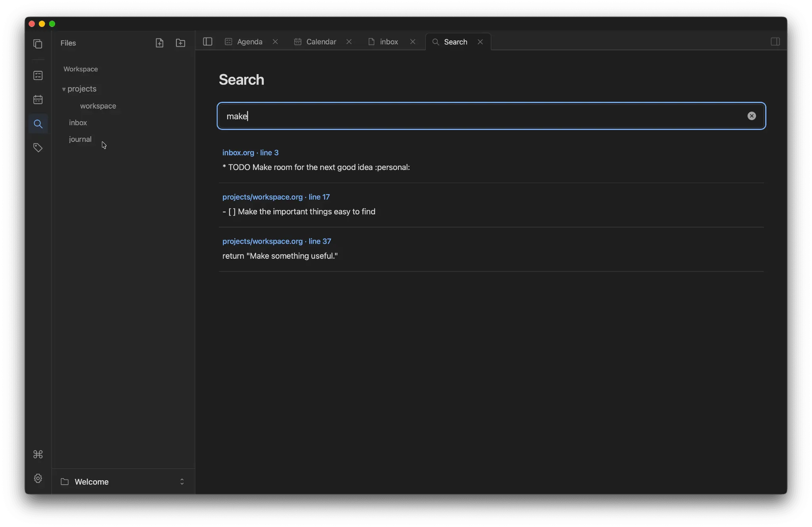Open the Agenda checklist icon in sidebar
This screenshot has width=812, height=527.
tap(38, 75)
